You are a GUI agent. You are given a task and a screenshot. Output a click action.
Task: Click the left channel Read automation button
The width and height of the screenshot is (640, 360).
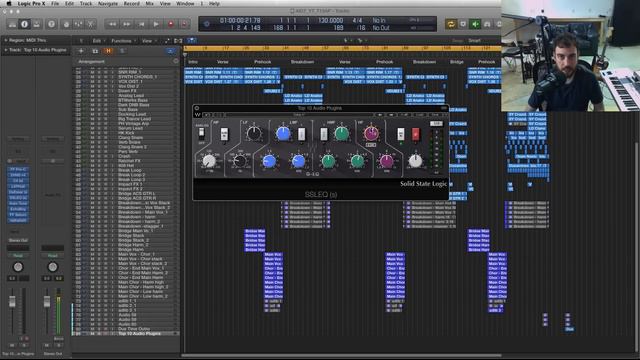click(x=18, y=256)
